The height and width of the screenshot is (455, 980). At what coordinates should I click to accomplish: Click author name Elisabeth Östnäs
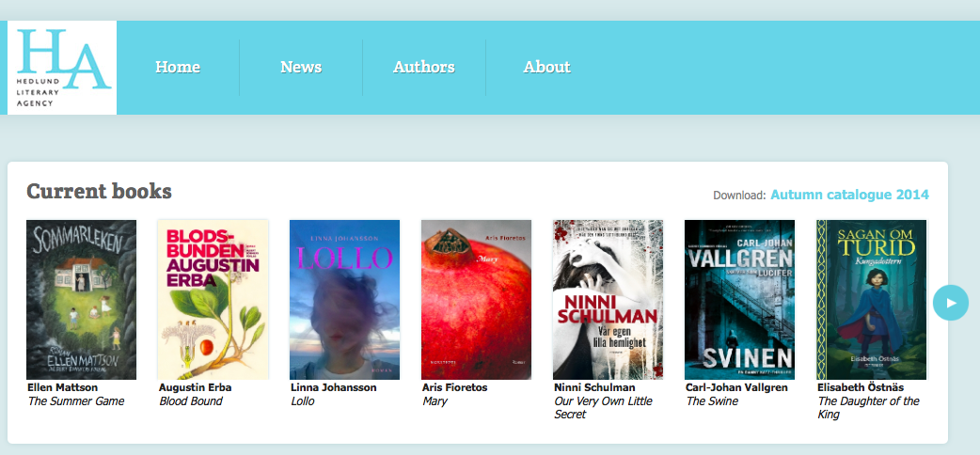pos(861,387)
